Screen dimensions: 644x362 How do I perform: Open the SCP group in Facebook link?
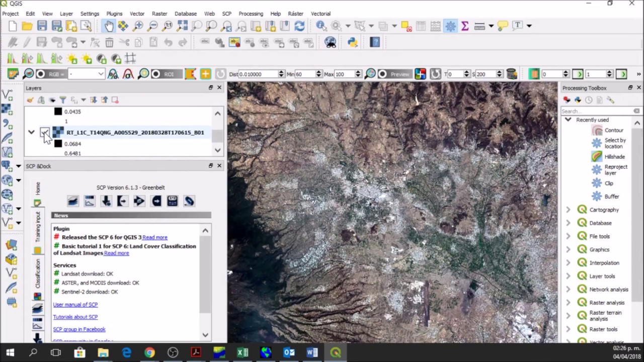[79, 329]
